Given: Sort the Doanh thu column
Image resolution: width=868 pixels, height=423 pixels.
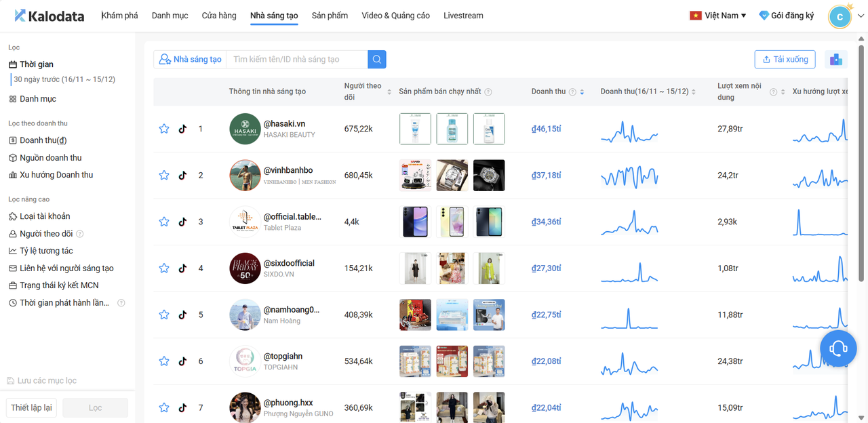Looking at the screenshot, I should point(582,92).
